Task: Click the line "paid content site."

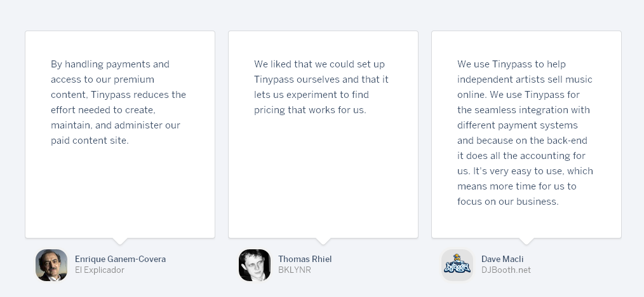Action: 90,141
